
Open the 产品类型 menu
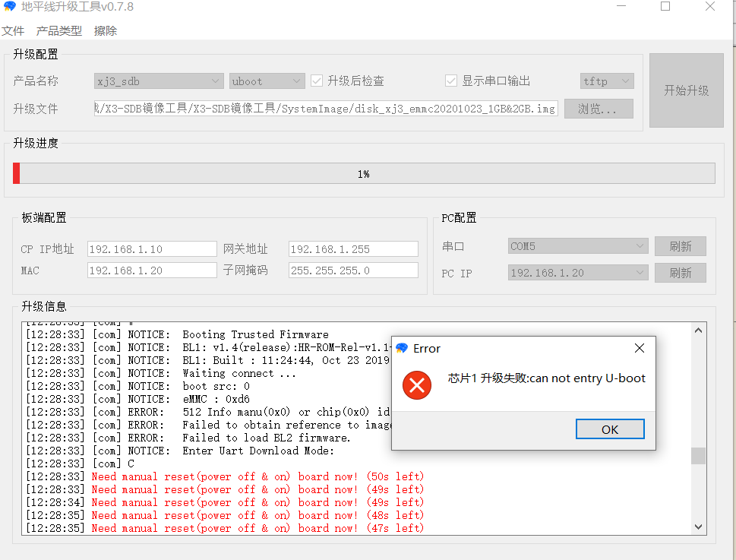coord(59,31)
